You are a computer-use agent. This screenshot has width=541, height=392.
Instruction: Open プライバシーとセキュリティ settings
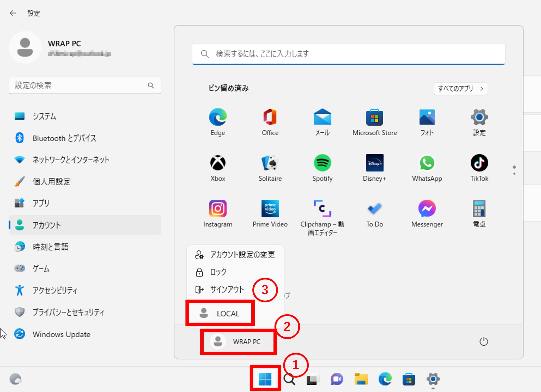click(x=85, y=312)
